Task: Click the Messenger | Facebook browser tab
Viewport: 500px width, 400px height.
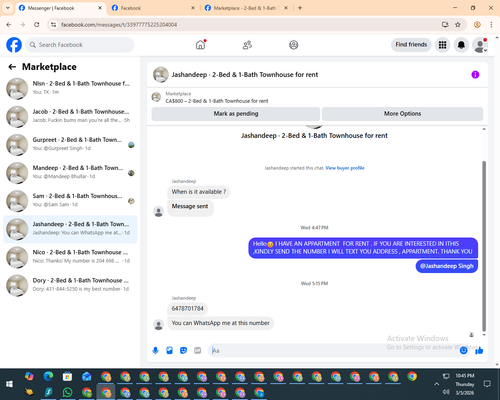Action: (60, 8)
